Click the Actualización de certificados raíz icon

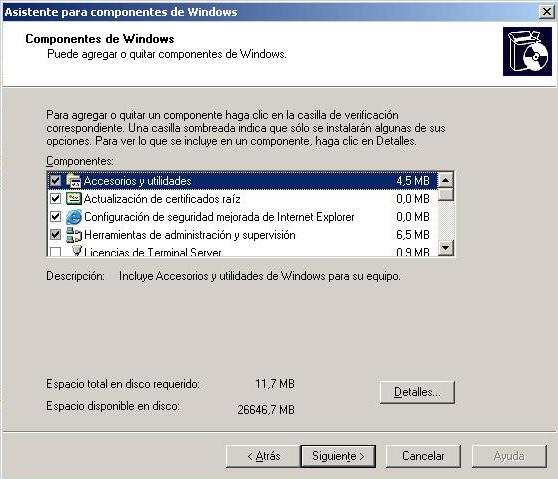click(x=74, y=199)
